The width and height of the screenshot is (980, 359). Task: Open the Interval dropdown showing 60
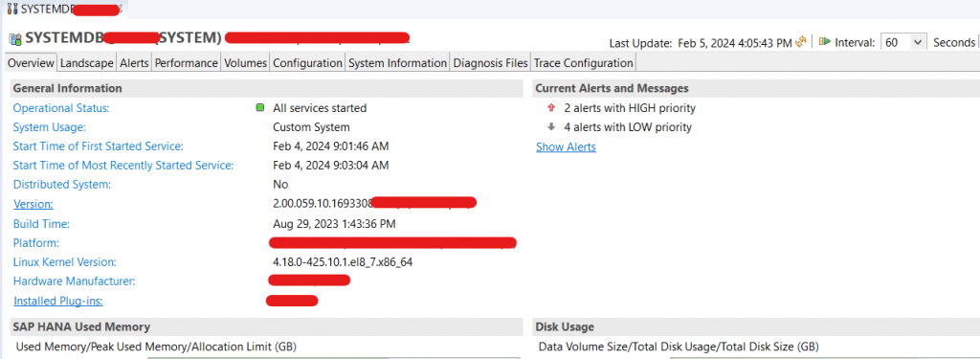point(903,42)
